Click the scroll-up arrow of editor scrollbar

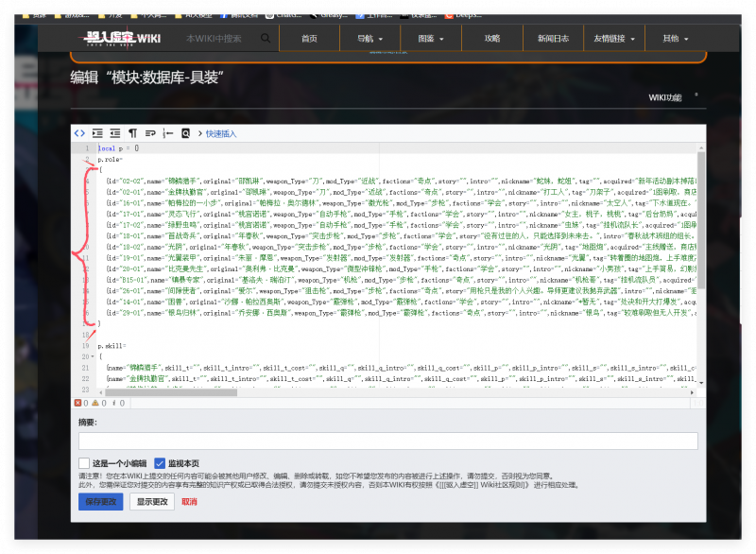point(701,147)
